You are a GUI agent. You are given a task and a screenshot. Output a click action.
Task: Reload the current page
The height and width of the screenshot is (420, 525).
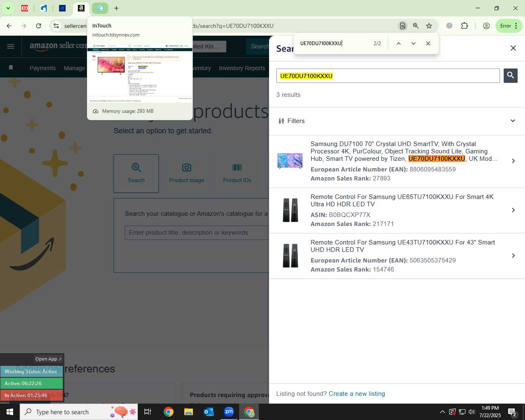pyautogui.click(x=39, y=26)
